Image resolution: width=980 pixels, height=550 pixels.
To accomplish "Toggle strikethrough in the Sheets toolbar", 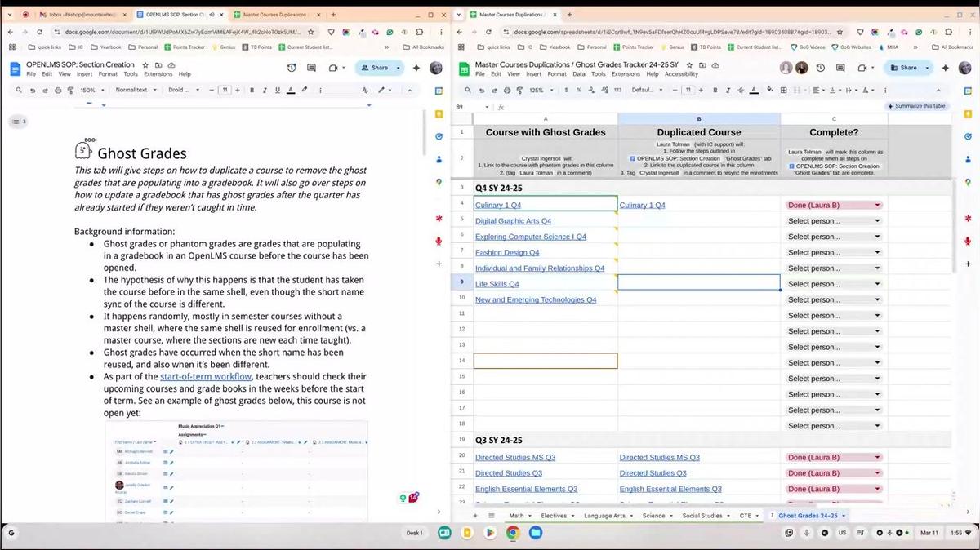I will tap(742, 90).
